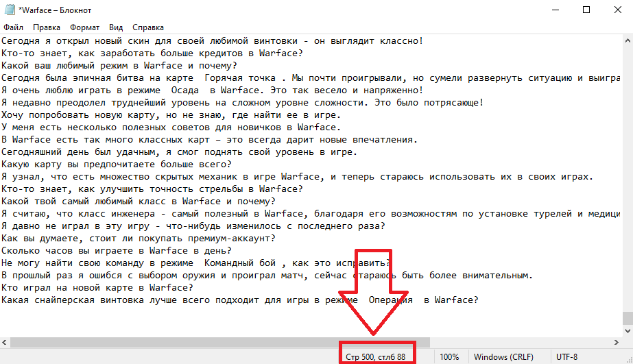
Task: Click the 100% zoom status entry
Action: coord(449,357)
